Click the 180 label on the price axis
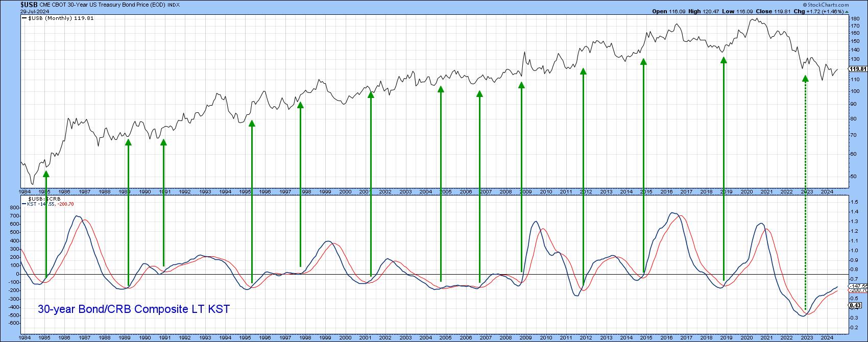 pos(855,19)
